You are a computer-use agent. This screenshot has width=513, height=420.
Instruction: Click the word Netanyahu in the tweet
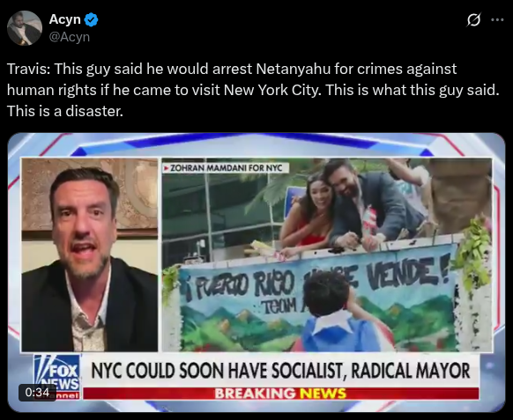[294, 69]
